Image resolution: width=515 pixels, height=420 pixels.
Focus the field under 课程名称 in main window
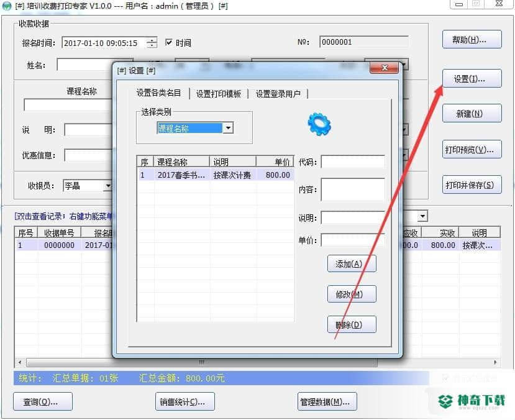tap(68, 105)
